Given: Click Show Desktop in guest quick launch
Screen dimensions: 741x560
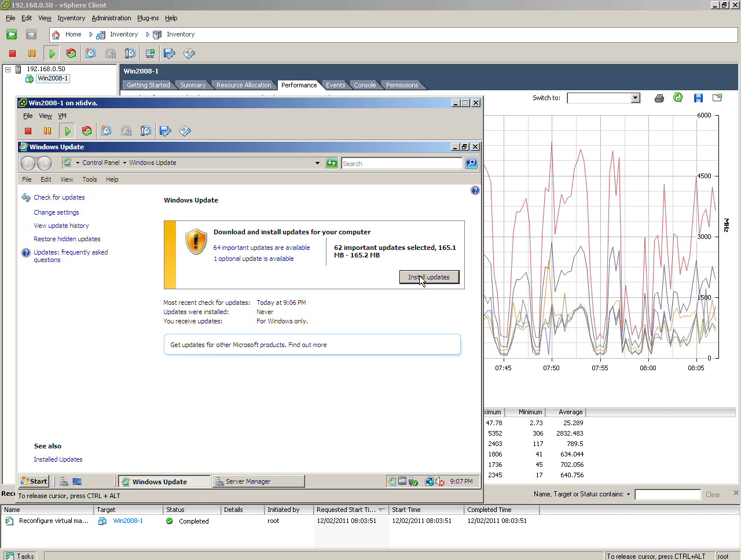Looking at the screenshot, I should (76, 481).
